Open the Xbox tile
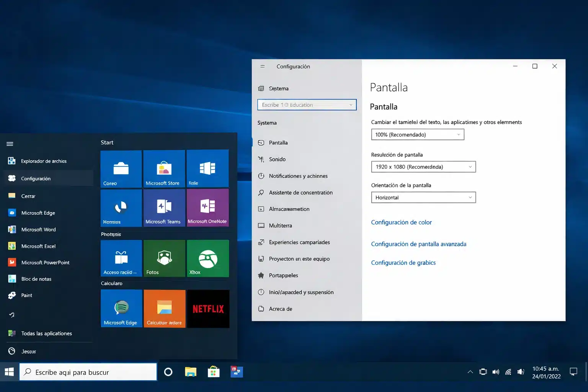588x392 pixels. (x=208, y=258)
